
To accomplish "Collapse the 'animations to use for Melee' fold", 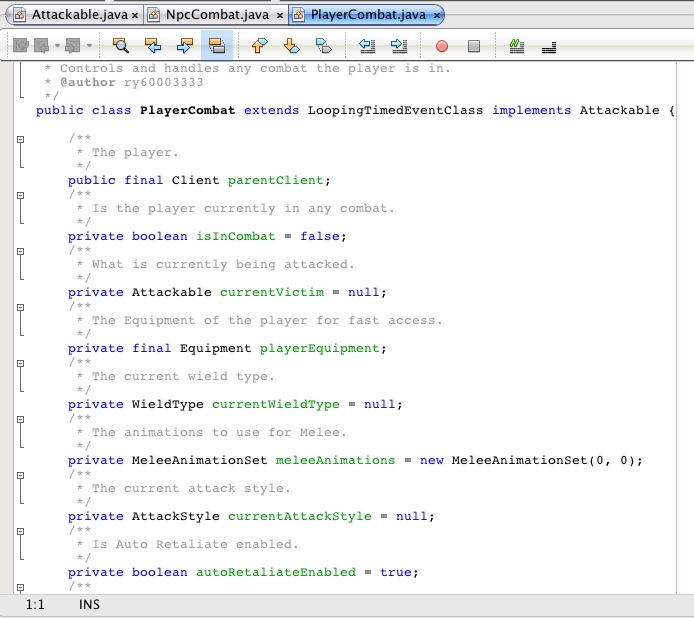I will (x=20, y=419).
